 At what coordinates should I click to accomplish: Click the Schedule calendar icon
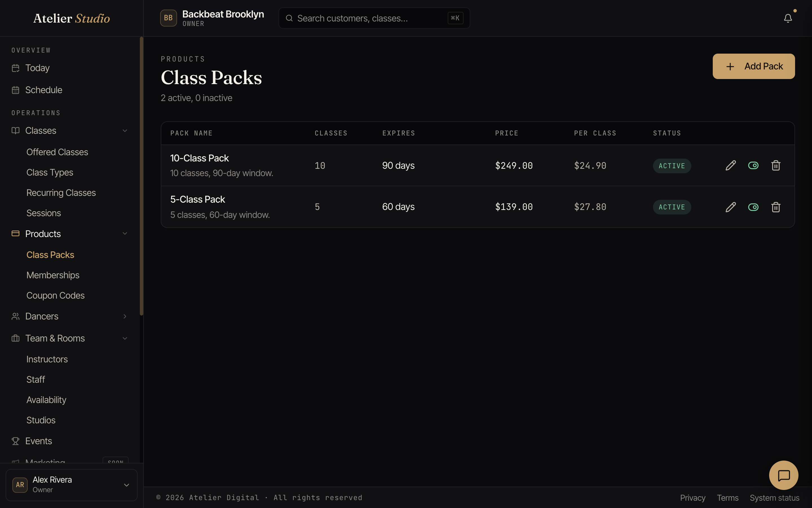click(16, 90)
